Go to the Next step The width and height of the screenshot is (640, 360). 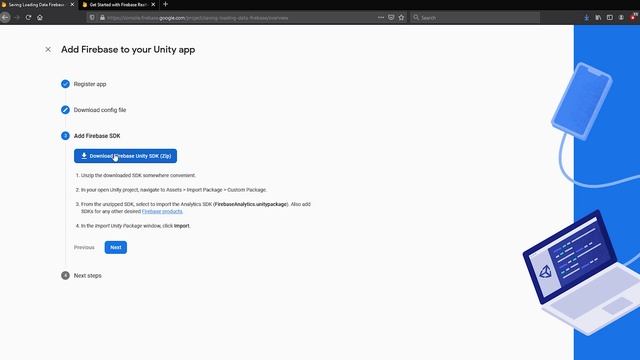click(116, 247)
